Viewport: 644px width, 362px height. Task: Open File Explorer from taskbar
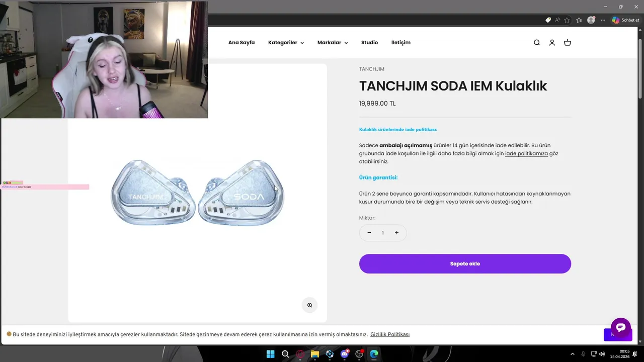(315, 354)
